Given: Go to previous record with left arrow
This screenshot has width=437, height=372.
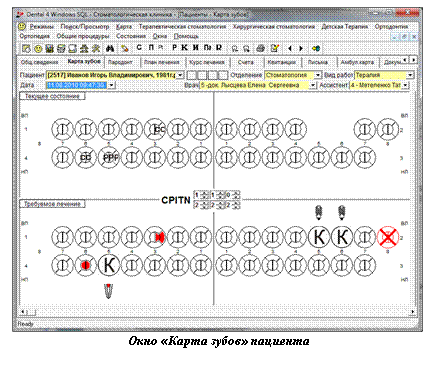Looking at the screenshot, I should (x=290, y=49).
